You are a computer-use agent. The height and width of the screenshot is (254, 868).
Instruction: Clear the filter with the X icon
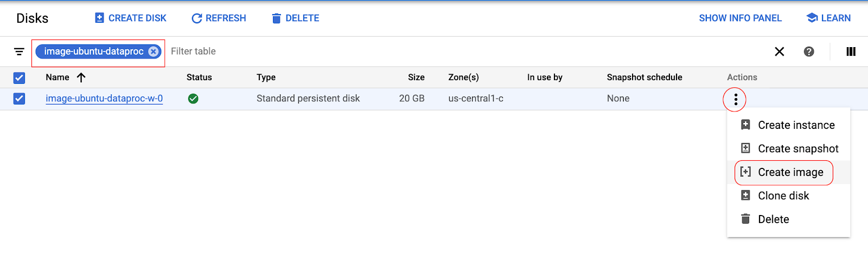point(780,51)
